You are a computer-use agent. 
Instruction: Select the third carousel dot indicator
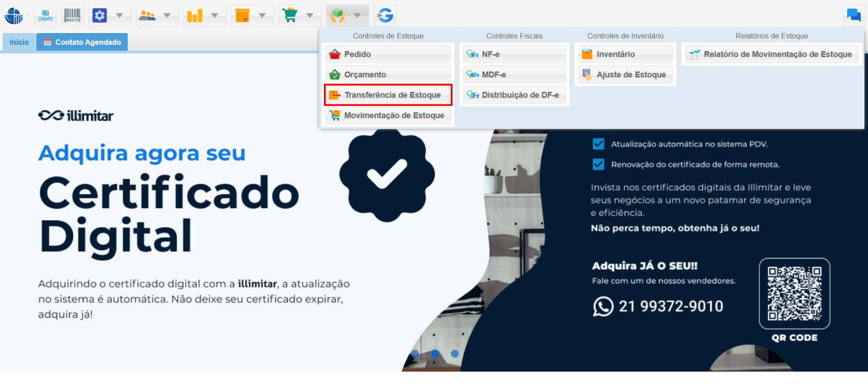pos(455,354)
